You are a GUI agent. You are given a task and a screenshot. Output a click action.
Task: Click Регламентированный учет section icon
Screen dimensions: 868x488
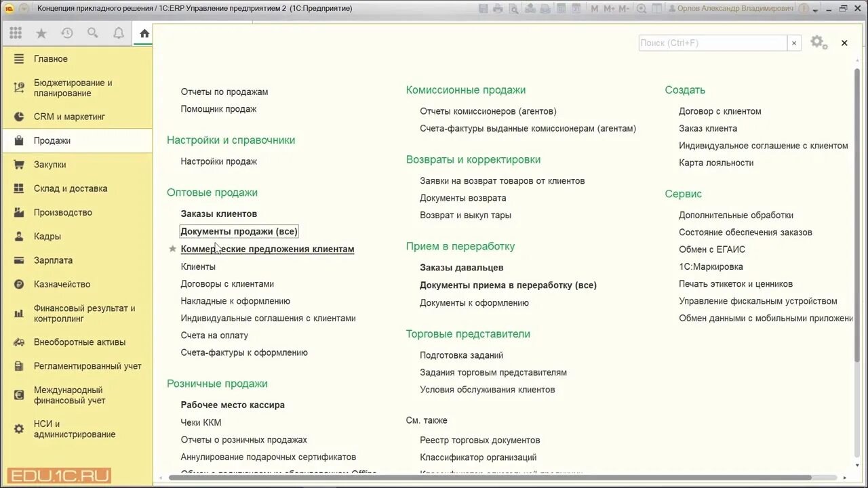coord(19,366)
